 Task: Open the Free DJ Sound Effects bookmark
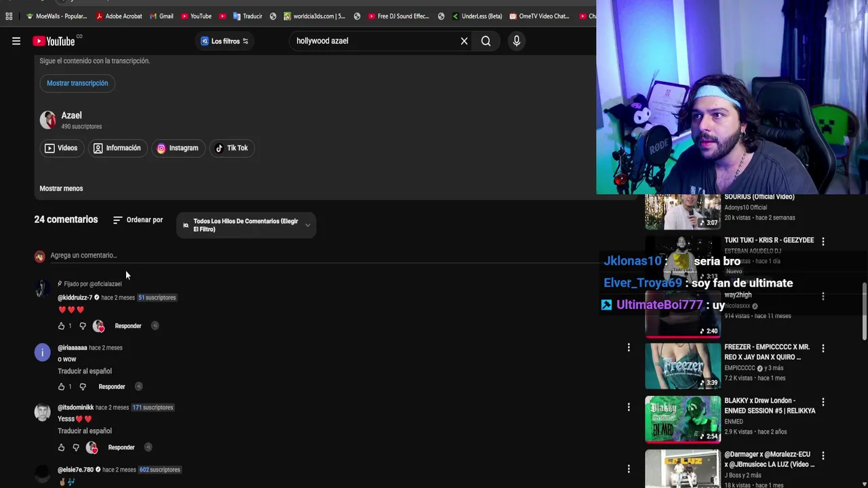pos(398,16)
